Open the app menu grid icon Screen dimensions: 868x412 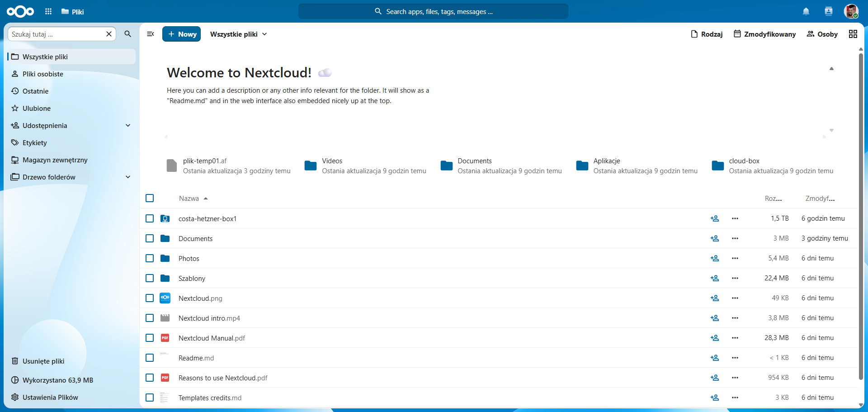click(x=48, y=11)
